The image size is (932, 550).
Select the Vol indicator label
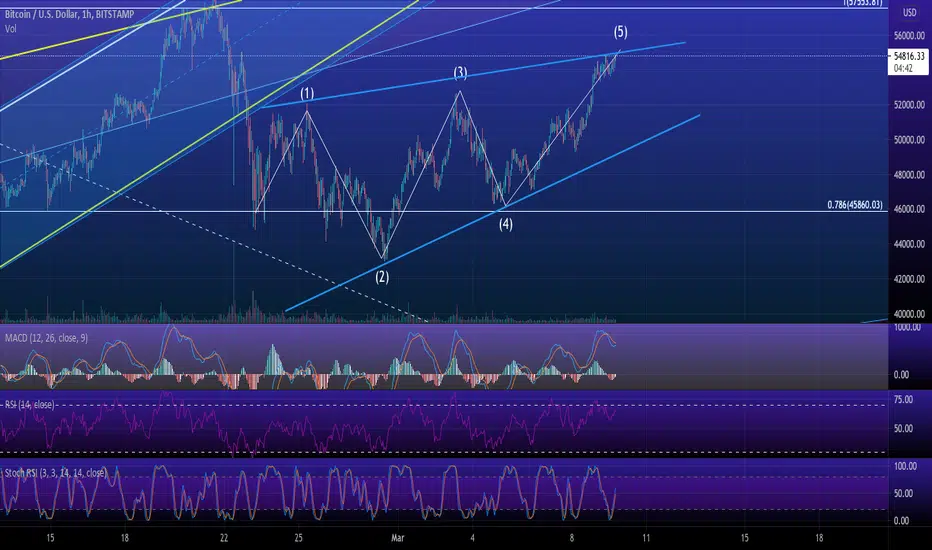coord(11,29)
